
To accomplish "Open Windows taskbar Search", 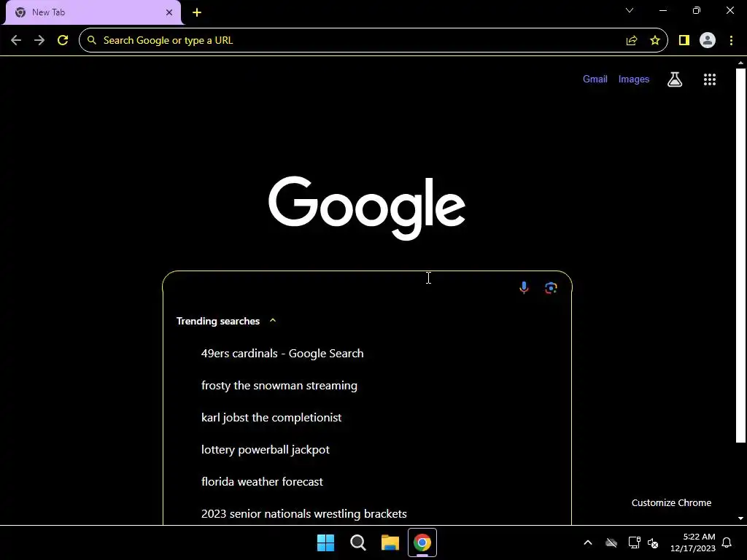I will pyautogui.click(x=357, y=542).
